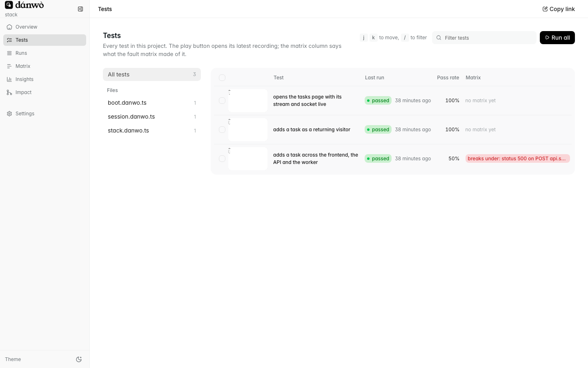Open Insights in the sidebar
The image size is (588, 368).
[45, 79]
